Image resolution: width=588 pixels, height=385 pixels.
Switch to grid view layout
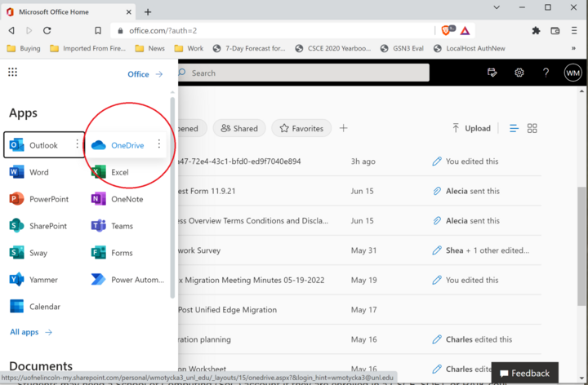coord(532,128)
